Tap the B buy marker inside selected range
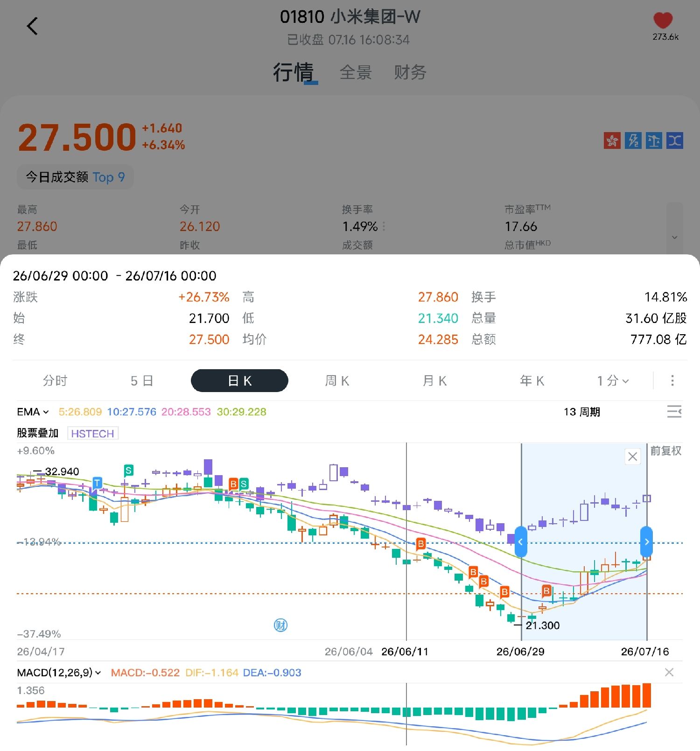 click(x=546, y=591)
